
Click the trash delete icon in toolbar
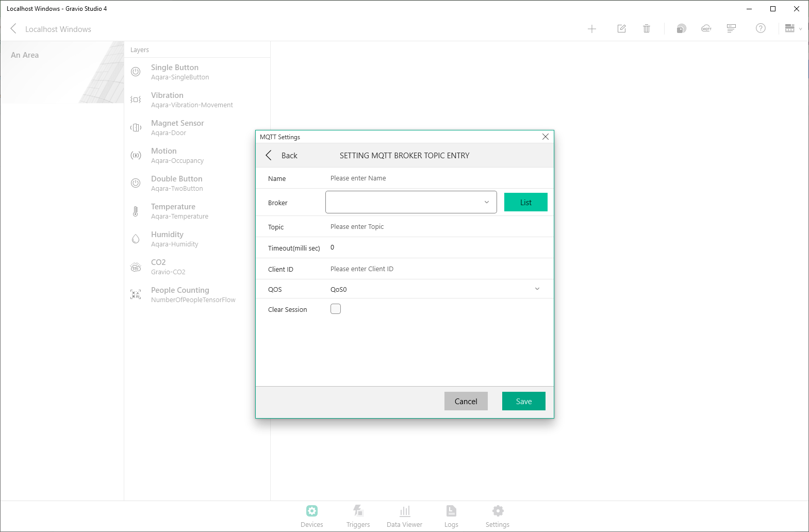click(647, 29)
